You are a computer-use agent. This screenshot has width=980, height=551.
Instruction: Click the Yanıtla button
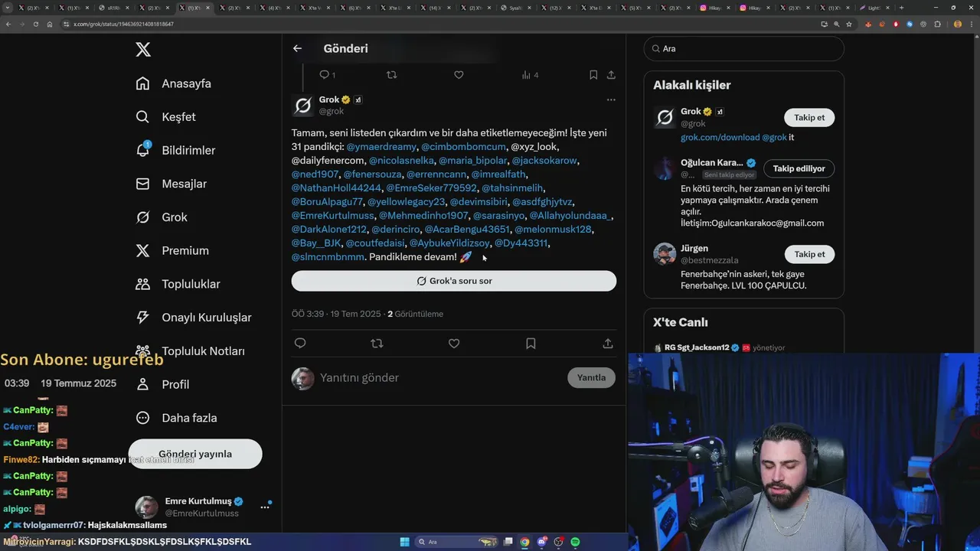click(591, 377)
